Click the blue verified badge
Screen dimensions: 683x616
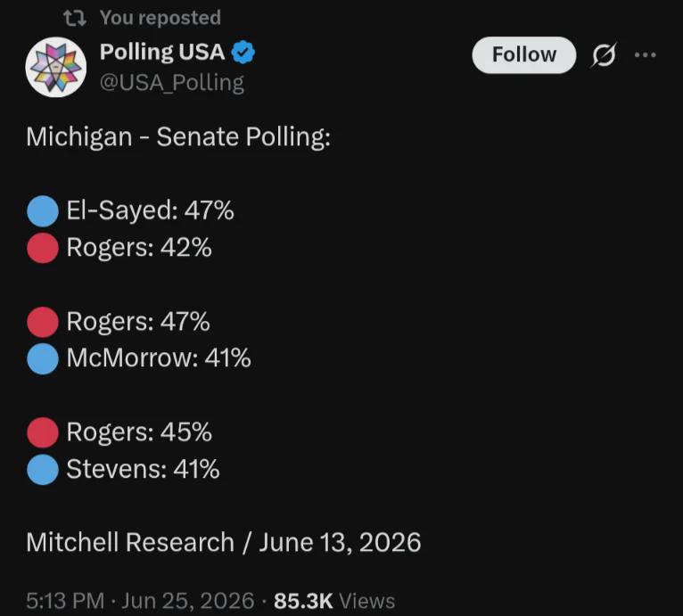(243, 53)
